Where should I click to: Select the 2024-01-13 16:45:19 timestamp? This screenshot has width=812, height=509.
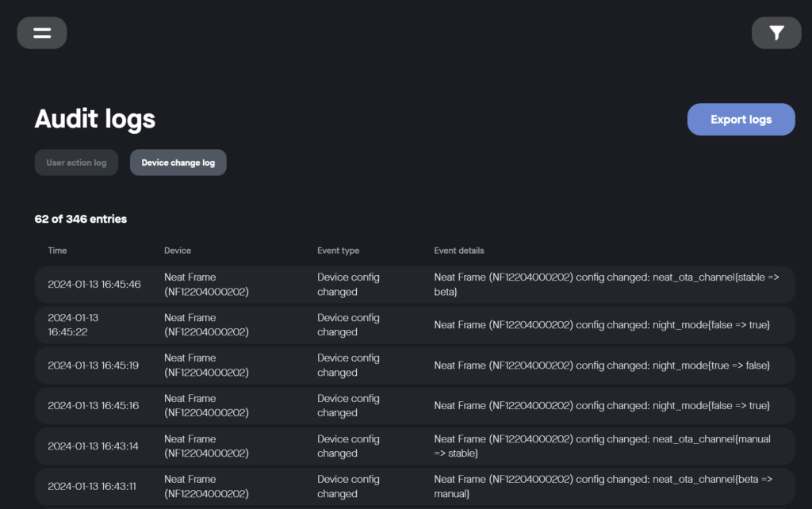tap(94, 365)
